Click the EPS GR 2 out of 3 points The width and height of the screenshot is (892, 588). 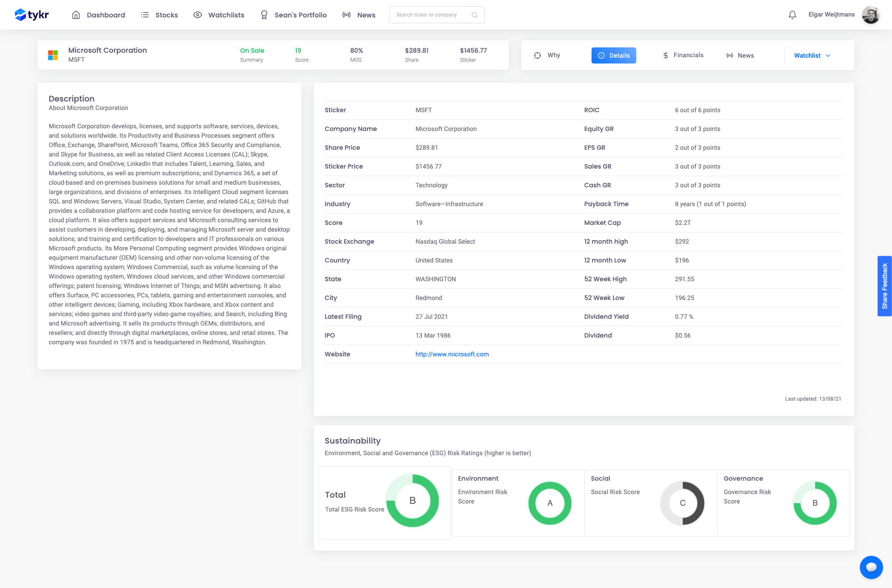[x=698, y=148]
